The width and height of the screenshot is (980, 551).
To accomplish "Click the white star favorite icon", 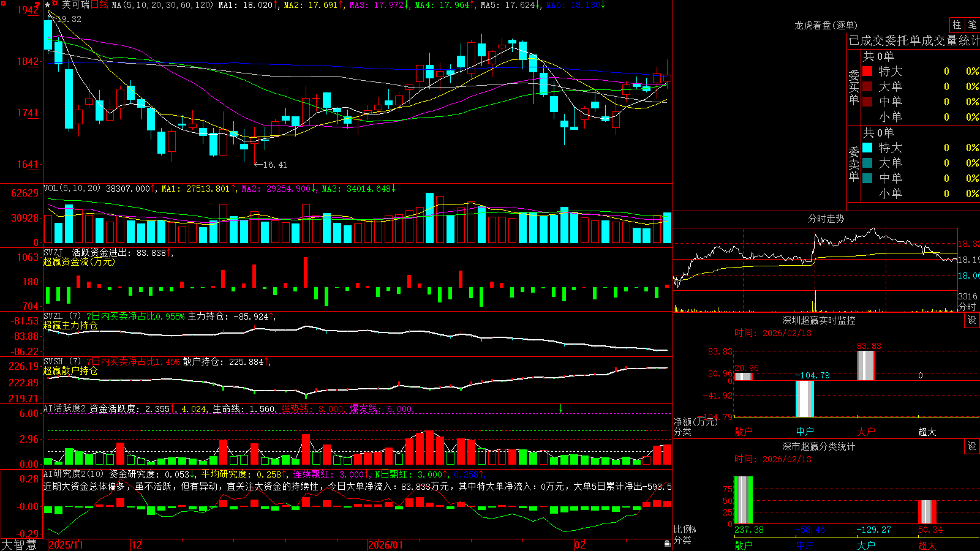I will pyautogui.click(x=48, y=5).
